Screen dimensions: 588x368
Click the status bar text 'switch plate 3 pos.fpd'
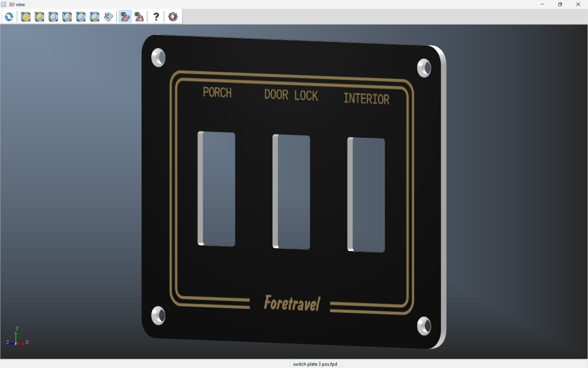[315, 364]
